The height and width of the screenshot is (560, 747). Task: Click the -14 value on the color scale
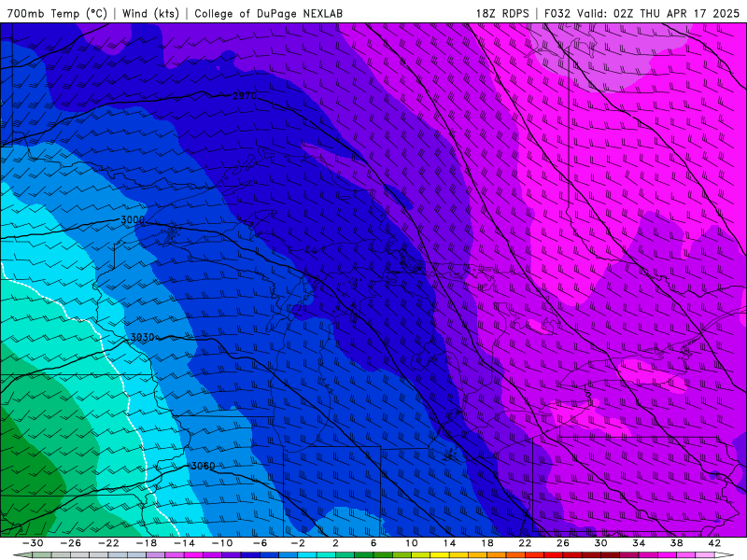184,543
